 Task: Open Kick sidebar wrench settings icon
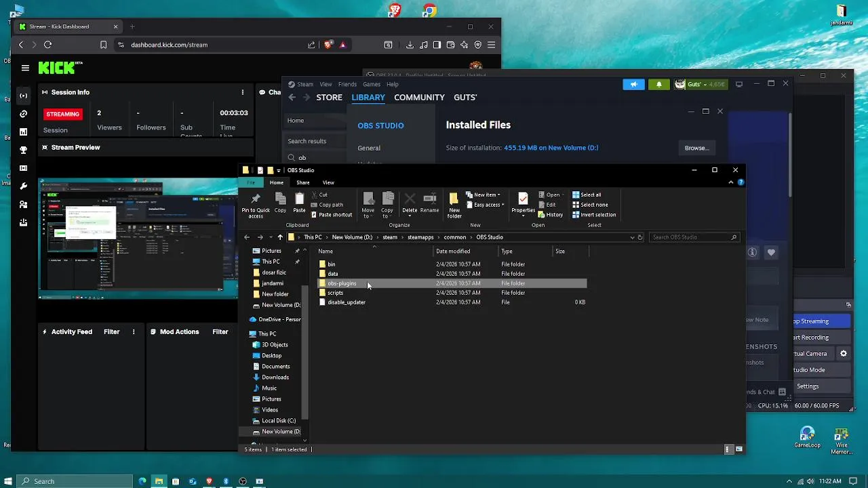click(x=24, y=186)
